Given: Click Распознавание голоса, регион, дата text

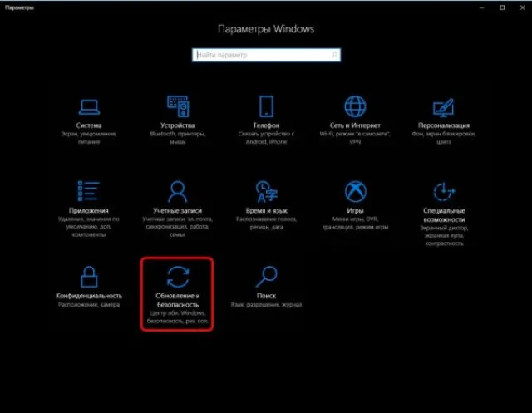Looking at the screenshot, I should (266, 223).
